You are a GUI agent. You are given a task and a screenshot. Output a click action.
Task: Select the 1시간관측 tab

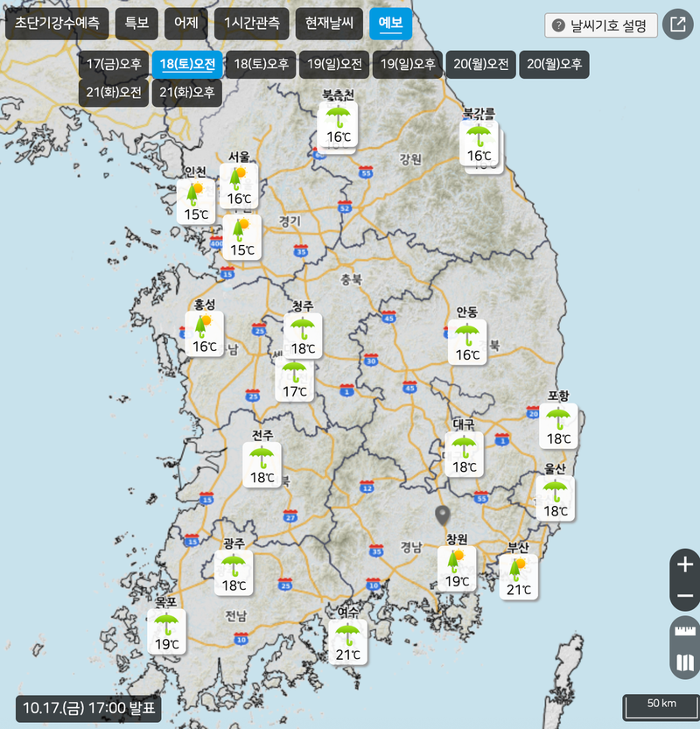tap(251, 23)
